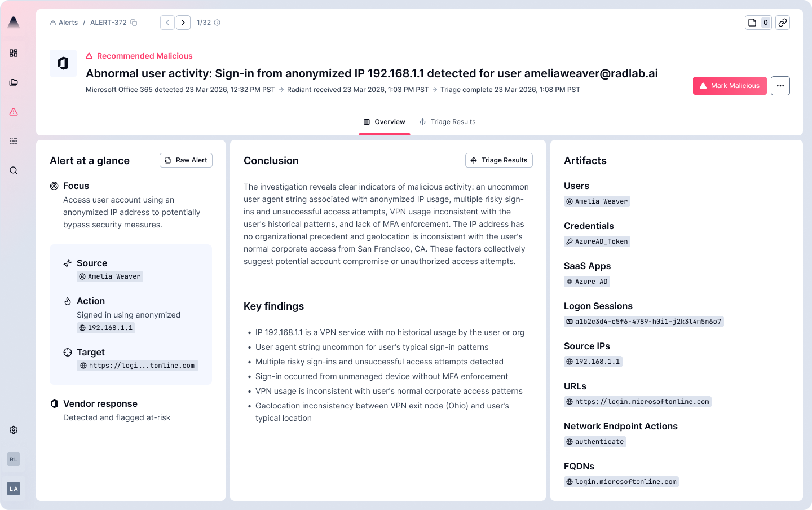Viewport: 812px width, 510px height.
Task: Open Triage Results from Conclusion panel
Action: click(499, 160)
